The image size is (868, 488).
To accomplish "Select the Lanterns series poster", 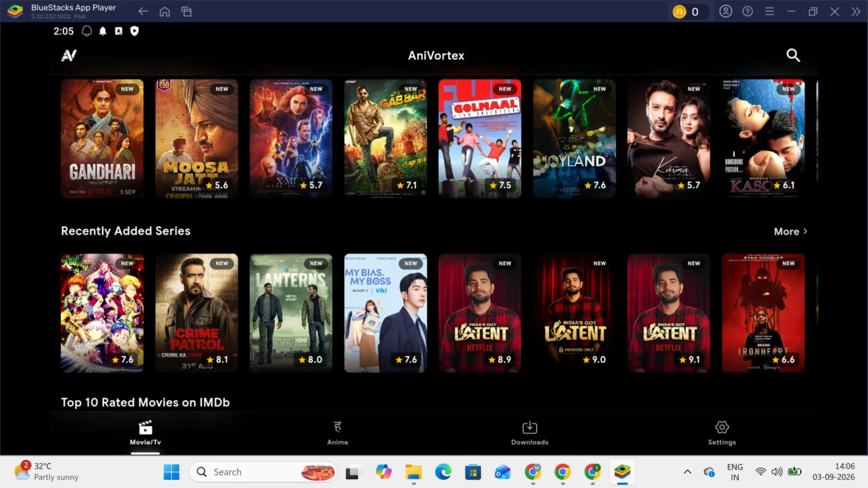I will [x=291, y=313].
